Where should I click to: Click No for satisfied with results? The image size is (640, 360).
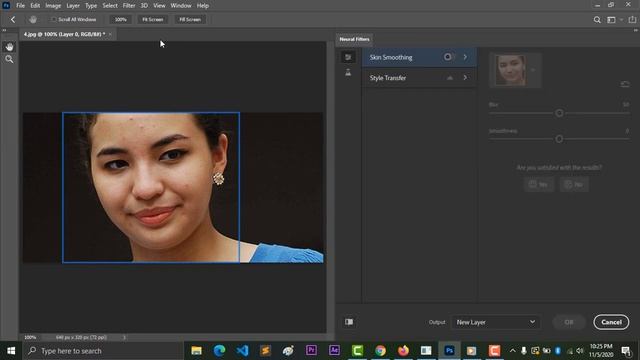click(x=574, y=184)
